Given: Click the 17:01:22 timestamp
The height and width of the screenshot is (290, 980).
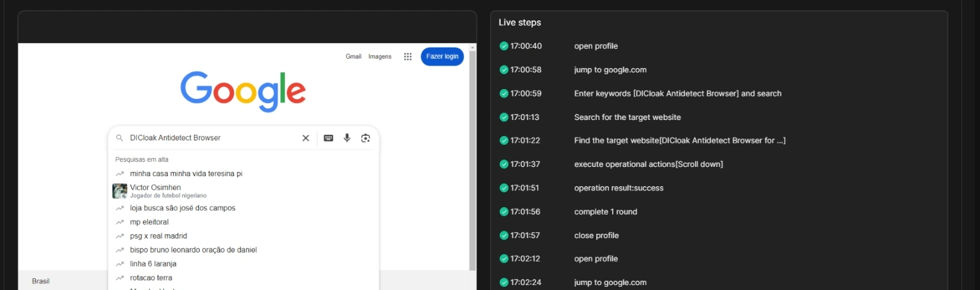Looking at the screenshot, I should (x=525, y=140).
